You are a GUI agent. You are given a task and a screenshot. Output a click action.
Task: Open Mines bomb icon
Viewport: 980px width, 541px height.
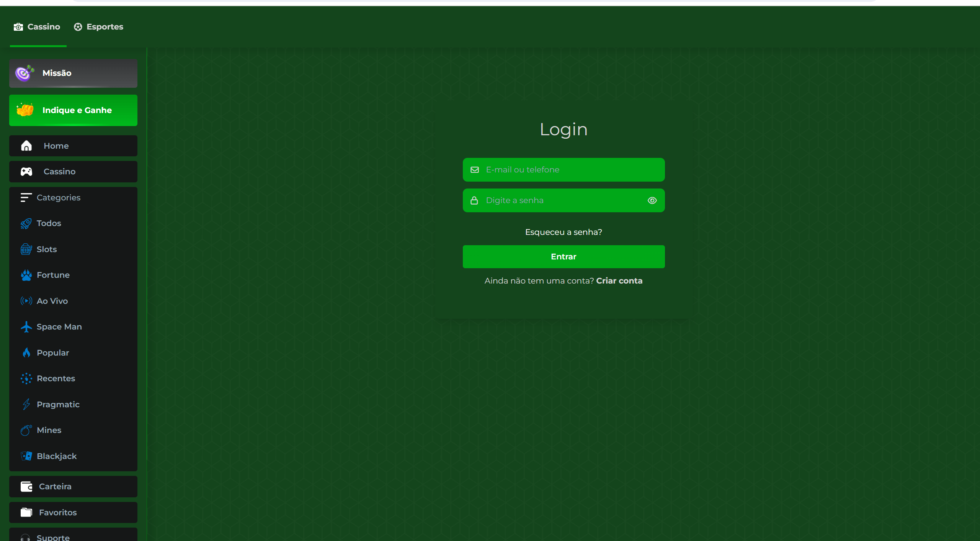pos(26,430)
